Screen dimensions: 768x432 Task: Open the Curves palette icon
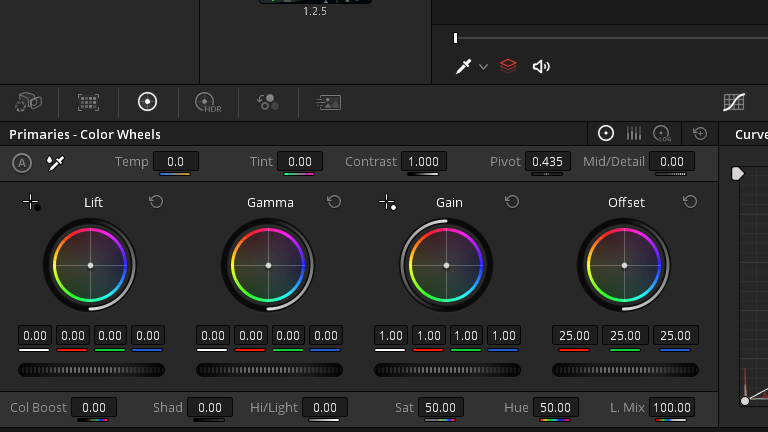point(734,102)
